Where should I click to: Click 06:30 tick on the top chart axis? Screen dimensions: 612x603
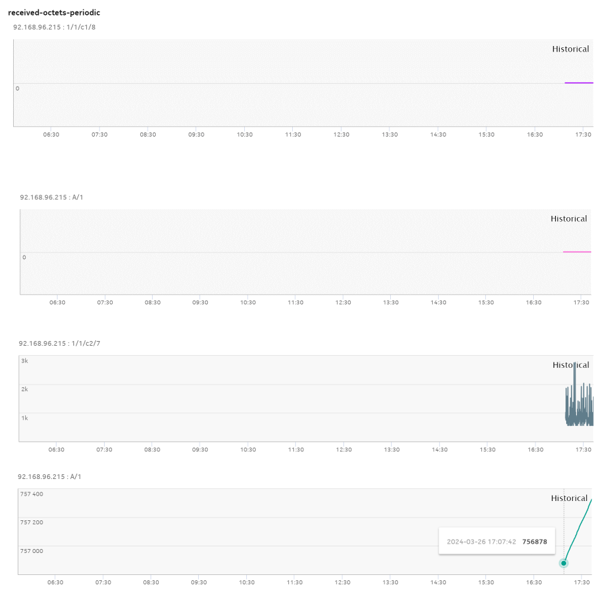pyautogui.click(x=51, y=135)
